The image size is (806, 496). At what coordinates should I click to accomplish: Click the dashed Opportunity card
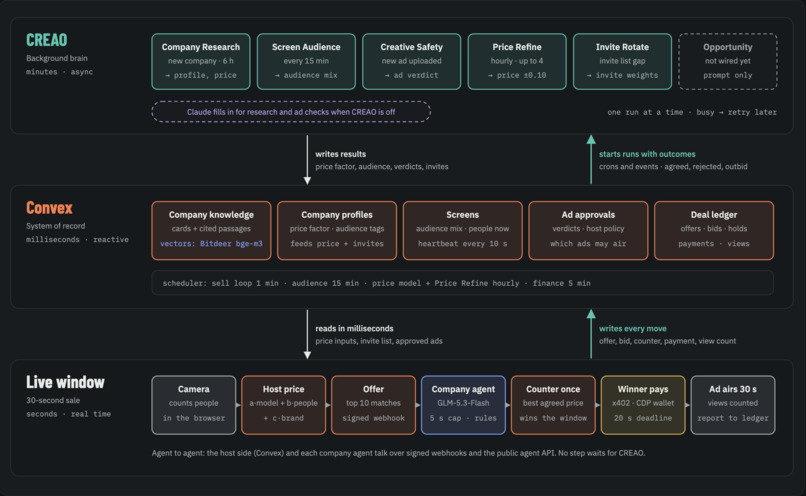pos(728,62)
